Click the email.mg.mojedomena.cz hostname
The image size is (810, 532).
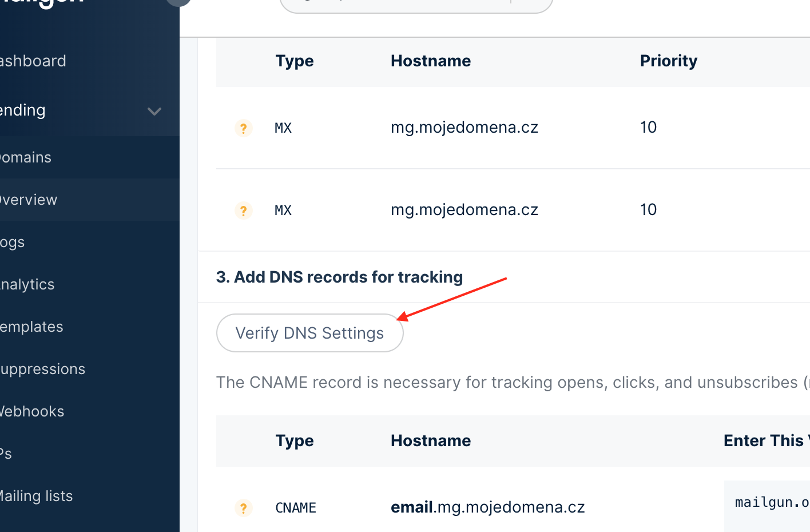point(487,507)
